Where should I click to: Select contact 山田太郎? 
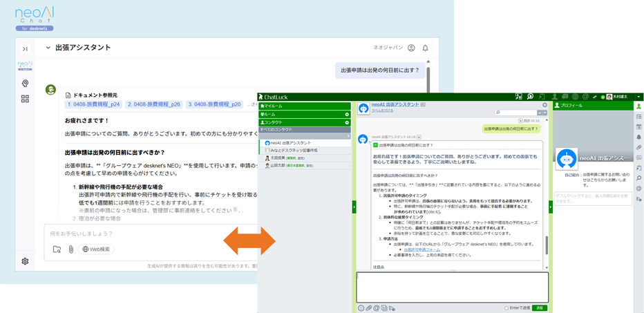304,166
